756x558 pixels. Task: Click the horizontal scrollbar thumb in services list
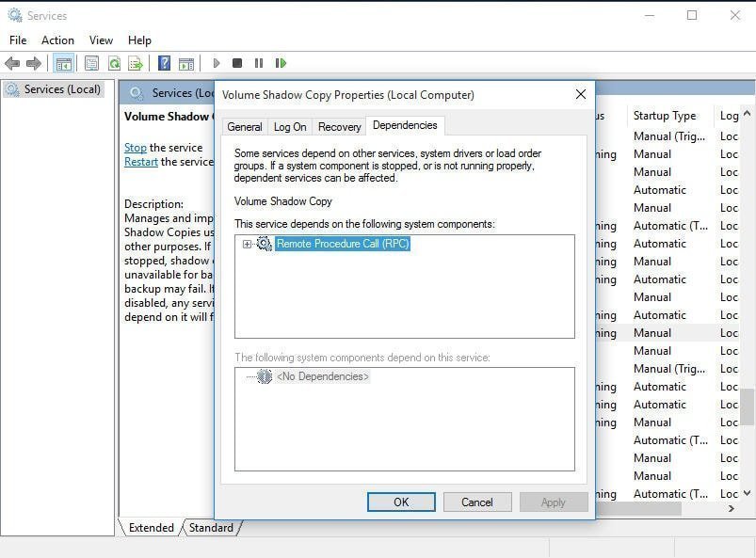coord(638,508)
